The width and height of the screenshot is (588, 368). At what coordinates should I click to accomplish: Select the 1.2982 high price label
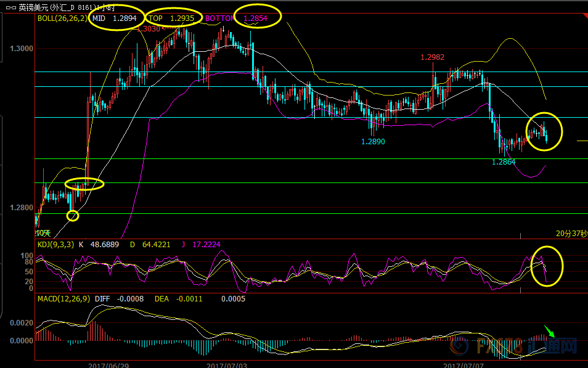click(x=433, y=57)
